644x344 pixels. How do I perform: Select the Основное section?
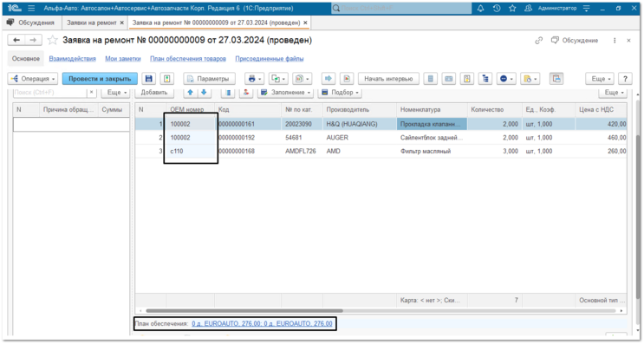26,59
